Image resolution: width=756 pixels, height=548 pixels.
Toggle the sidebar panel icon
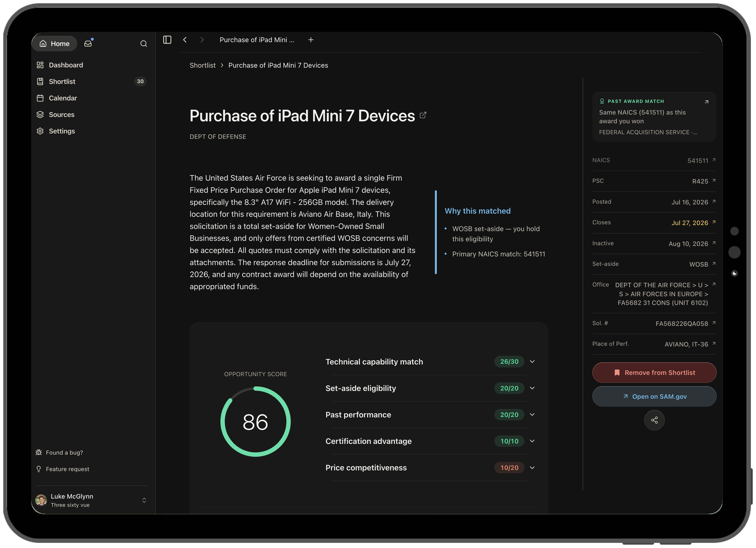click(x=167, y=40)
